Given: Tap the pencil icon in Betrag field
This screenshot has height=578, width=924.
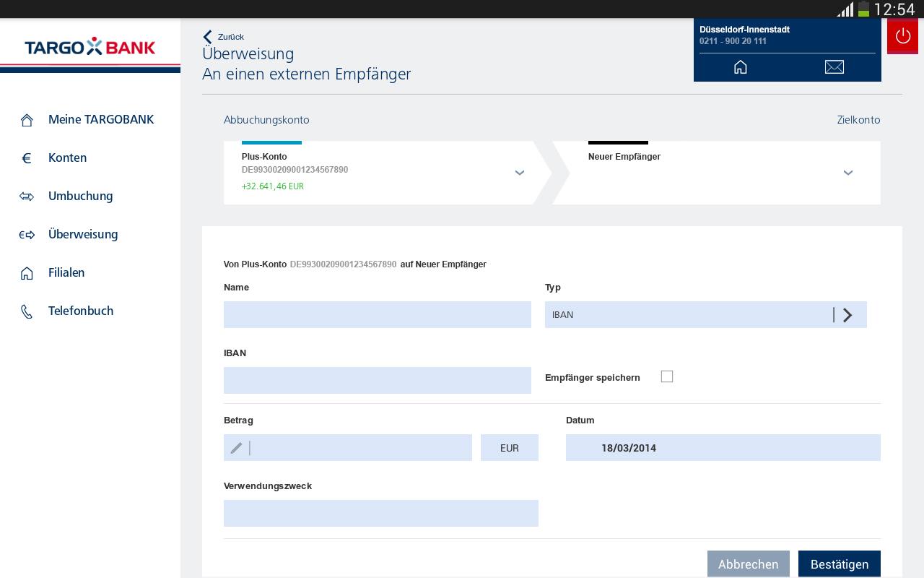Looking at the screenshot, I should [x=236, y=448].
